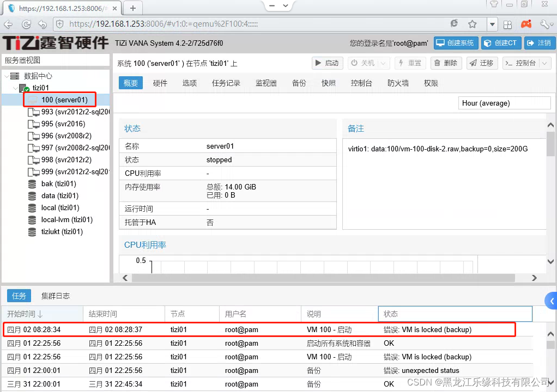Click the bak (tizi01) storage disk icon

[32, 184]
